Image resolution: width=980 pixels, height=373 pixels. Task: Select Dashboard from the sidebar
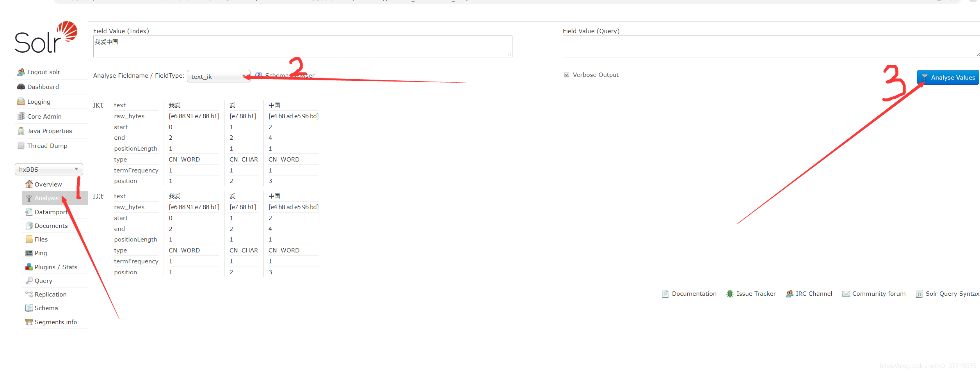tap(42, 87)
